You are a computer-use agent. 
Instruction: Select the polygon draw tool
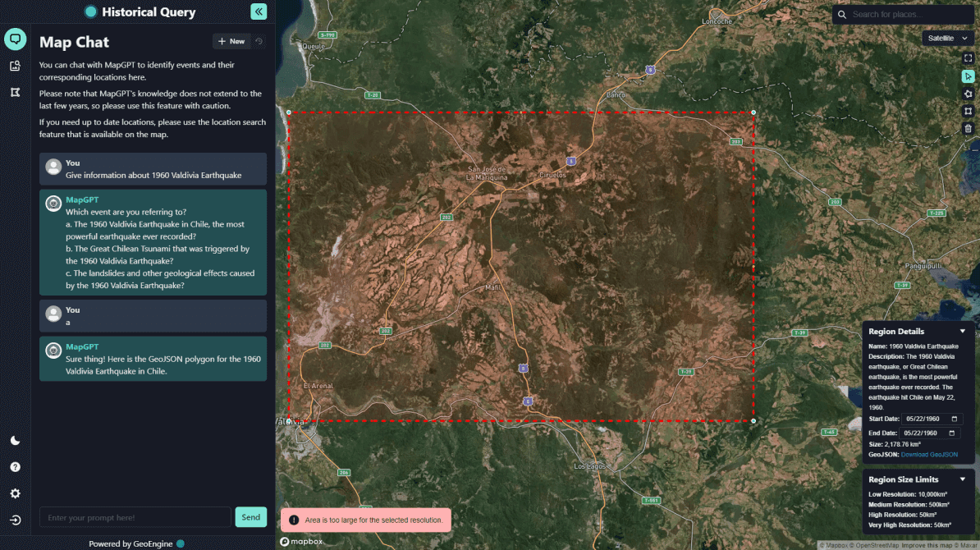click(968, 94)
